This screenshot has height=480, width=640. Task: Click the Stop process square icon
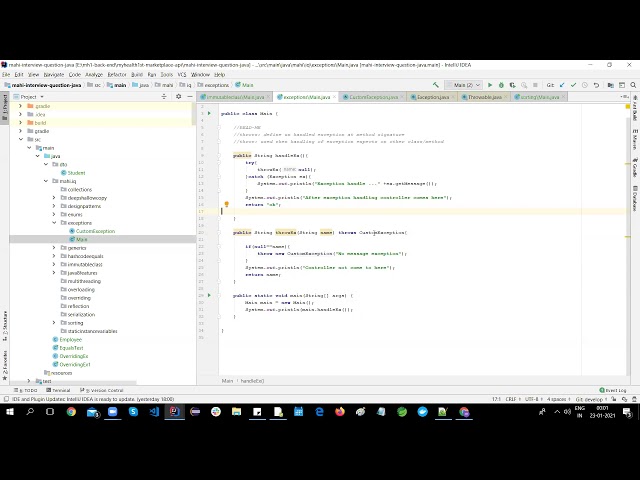(535, 85)
